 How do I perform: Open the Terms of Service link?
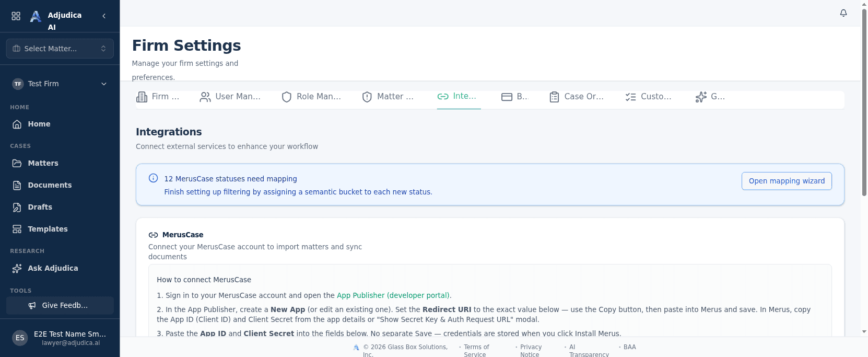pyautogui.click(x=476, y=351)
